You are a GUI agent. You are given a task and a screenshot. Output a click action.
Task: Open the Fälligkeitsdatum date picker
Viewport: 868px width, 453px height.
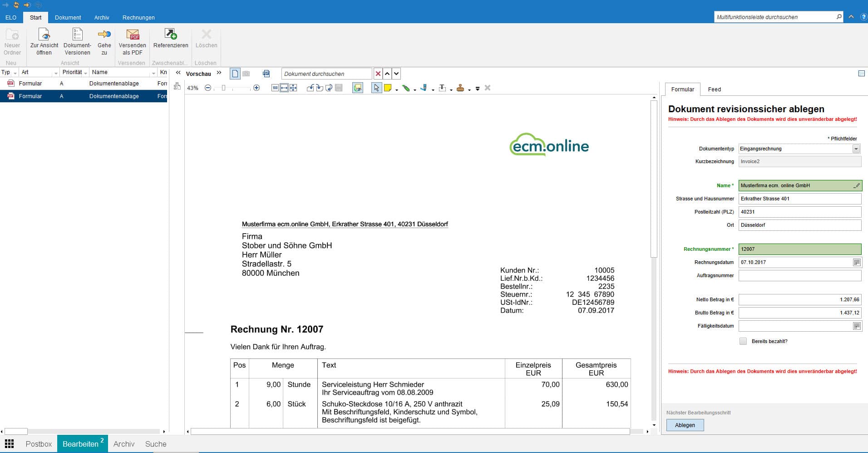[x=856, y=326]
